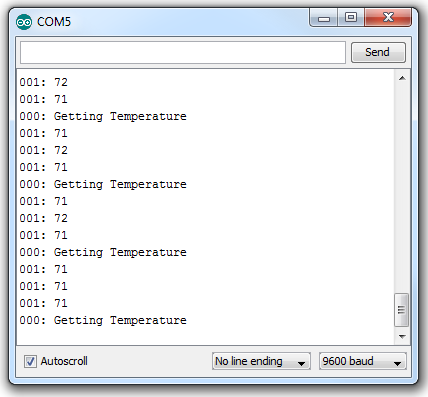The height and width of the screenshot is (397, 428).
Task: Click the Autoscroll label text
Action: [x=64, y=361]
